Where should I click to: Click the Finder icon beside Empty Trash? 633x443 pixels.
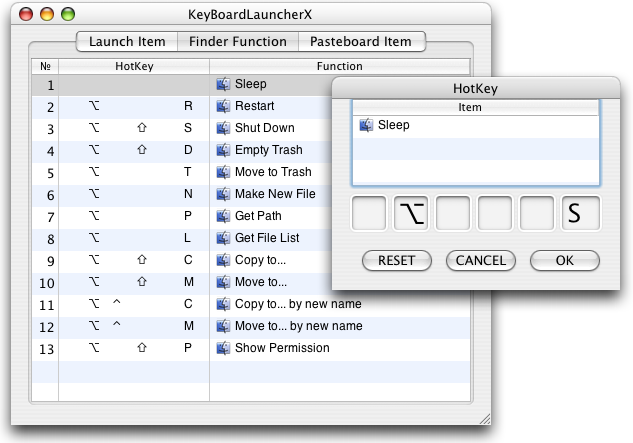223,150
